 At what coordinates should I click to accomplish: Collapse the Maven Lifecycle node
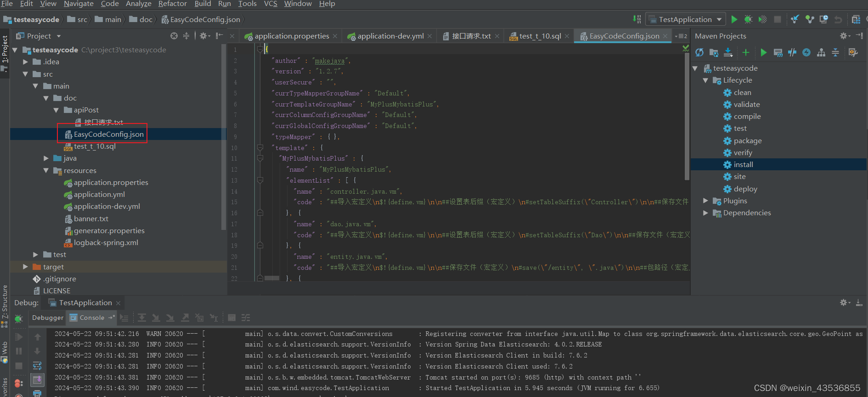pos(705,80)
